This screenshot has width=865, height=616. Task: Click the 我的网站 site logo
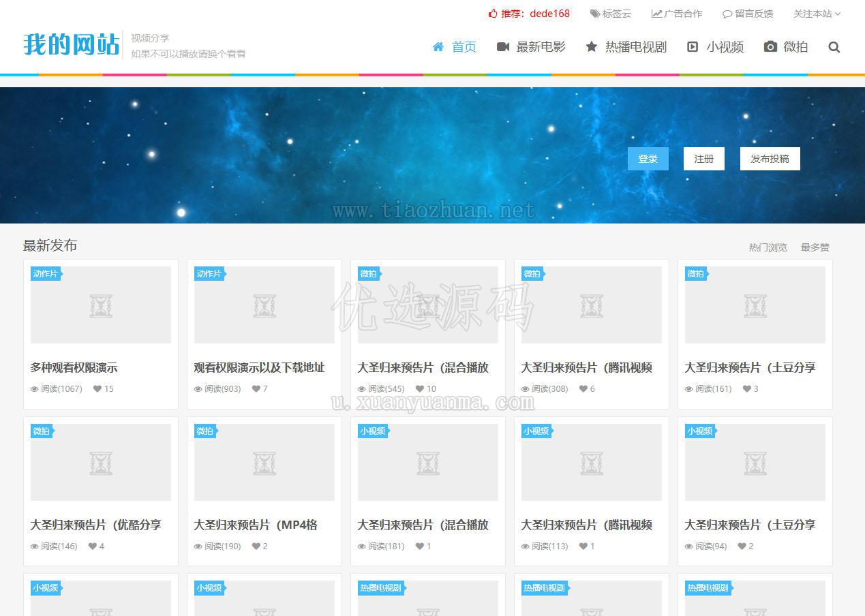tap(71, 45)
